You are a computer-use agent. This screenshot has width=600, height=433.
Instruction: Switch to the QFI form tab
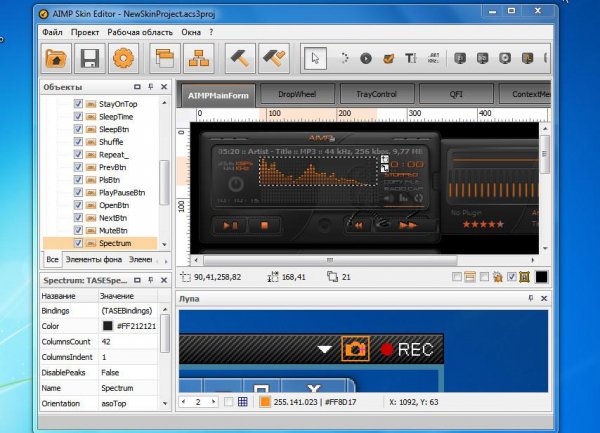tap(456, 94)
